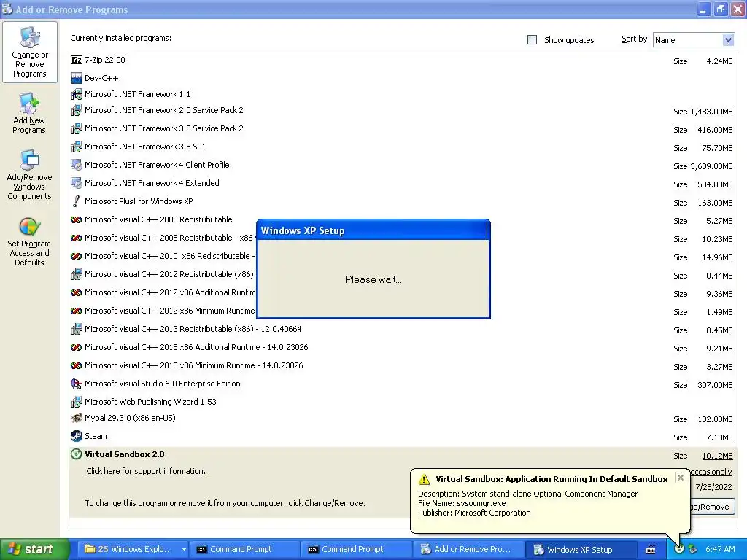Click the taskbar clock showing 6:47 AM

pyautogui.click(x=720, y=549)
